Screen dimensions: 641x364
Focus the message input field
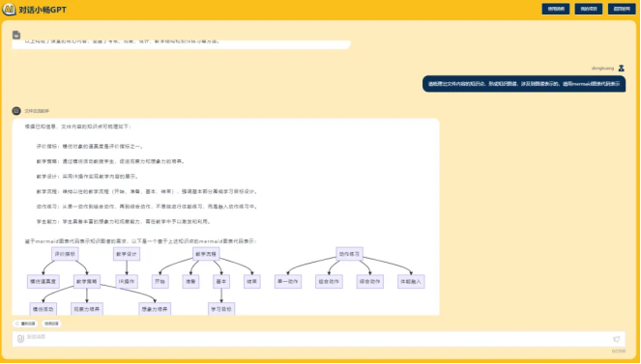(319, 339)
